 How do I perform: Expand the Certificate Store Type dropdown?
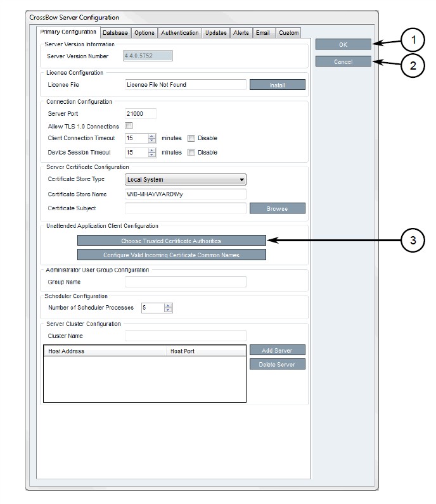pos(185,179)
